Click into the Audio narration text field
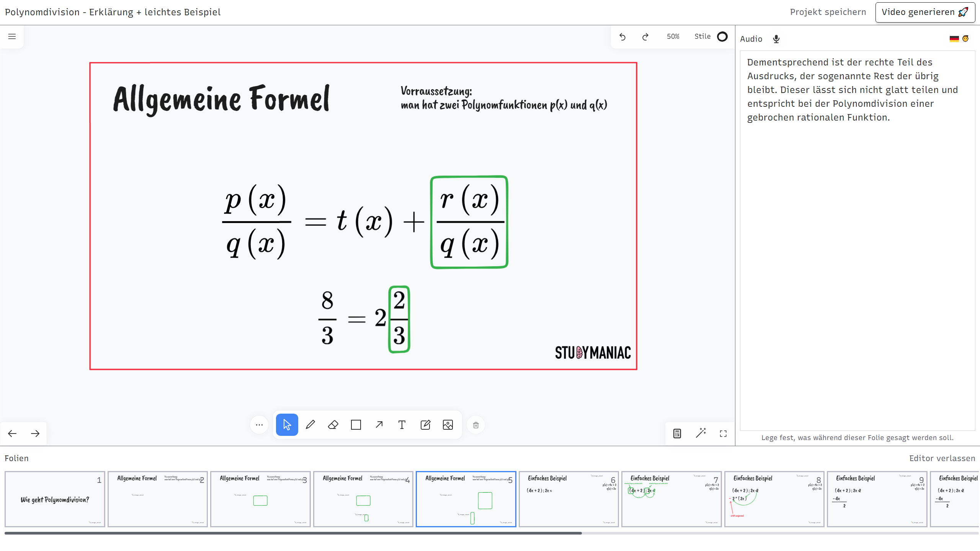980x551 pixels. (857, 240)
